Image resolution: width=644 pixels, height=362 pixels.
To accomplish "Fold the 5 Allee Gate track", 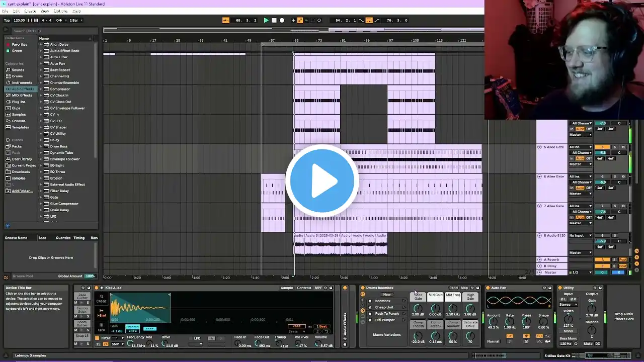I will coord(539,147).
